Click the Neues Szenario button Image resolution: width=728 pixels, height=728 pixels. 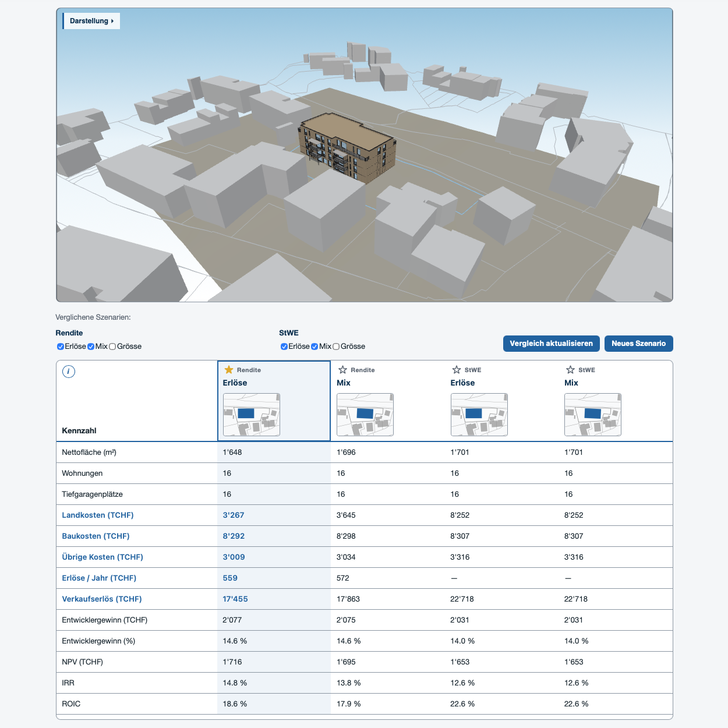click(638, 344)
